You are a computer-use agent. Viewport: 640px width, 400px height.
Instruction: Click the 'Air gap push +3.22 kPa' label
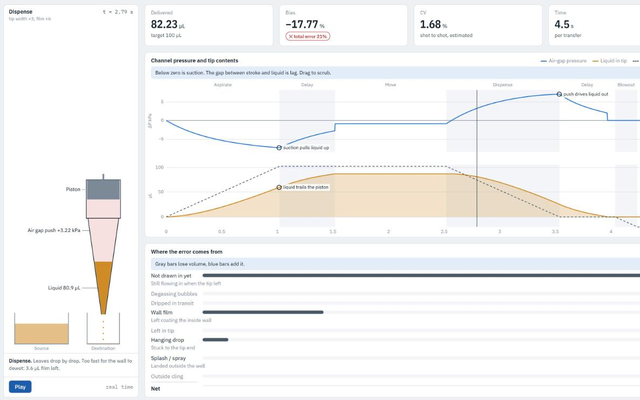coord(54,230)
